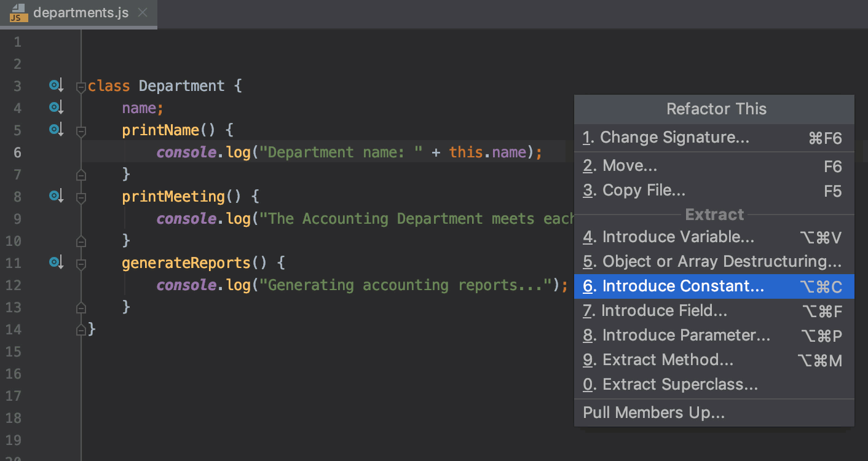868x461 pixels.
Task: Select Pull Members Up option
Action: (x=653, y=413)
